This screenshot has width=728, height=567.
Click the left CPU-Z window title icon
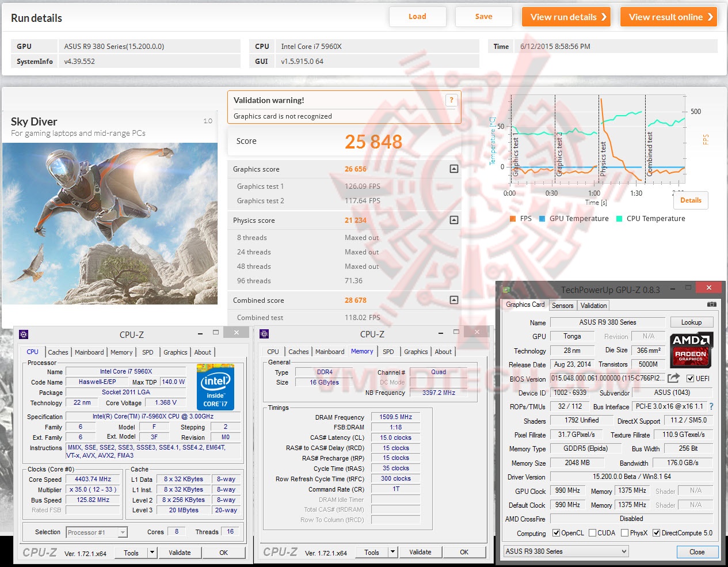[x=24, y=334]
